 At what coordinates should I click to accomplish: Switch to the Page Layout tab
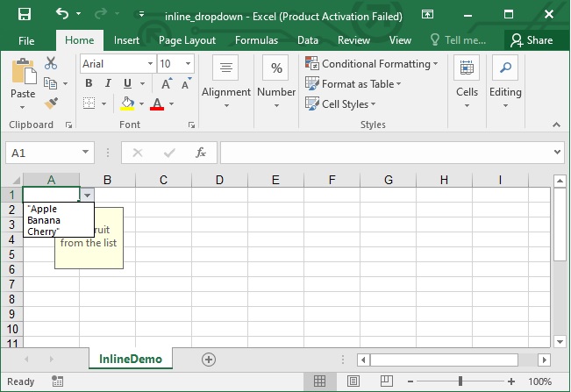187,40
